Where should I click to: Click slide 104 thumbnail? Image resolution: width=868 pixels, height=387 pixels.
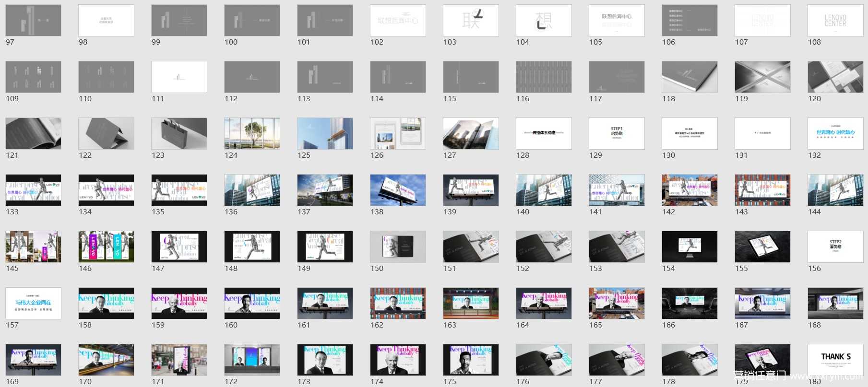(x=544, y=21)
